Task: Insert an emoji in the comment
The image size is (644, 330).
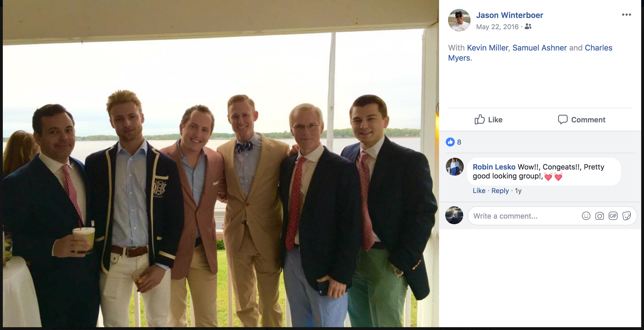Action: (x=586, y=216)
